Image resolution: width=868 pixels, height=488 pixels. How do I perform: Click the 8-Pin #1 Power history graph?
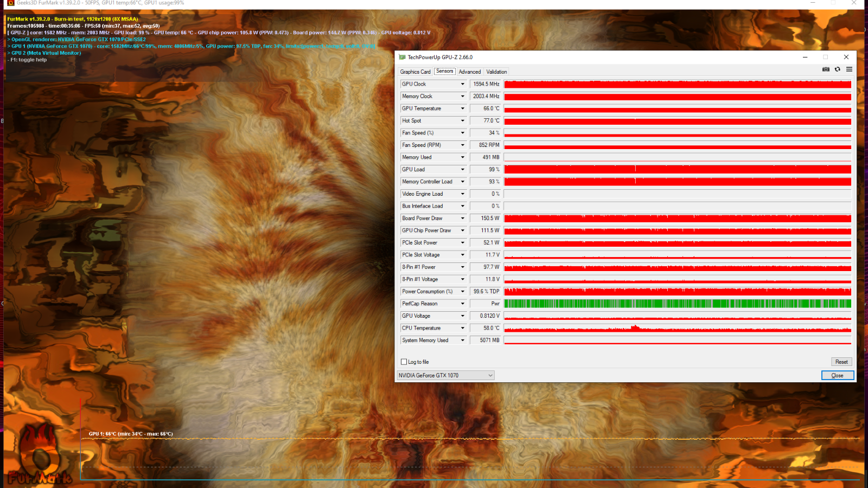coord(678,267)
